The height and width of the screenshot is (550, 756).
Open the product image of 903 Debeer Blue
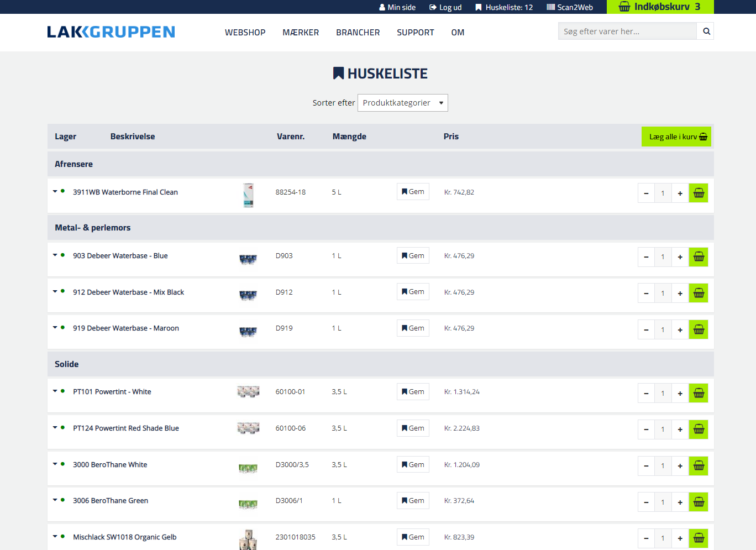[248, 259]
